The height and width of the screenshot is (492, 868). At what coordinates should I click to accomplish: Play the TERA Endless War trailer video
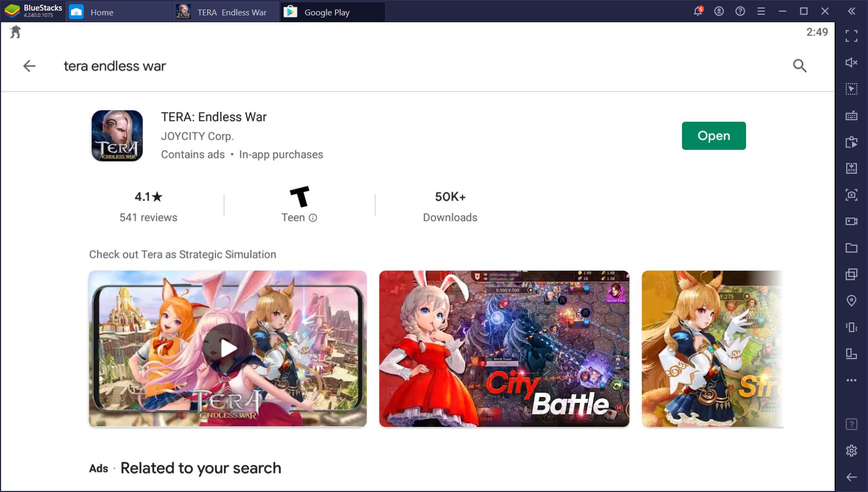pyautogui.click(x=228, y=348)
